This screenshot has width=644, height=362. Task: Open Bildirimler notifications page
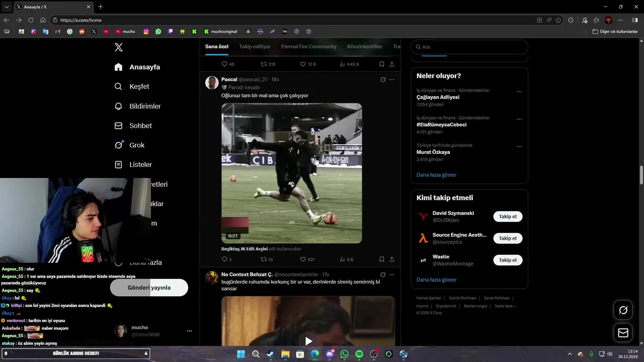pyautogui.click(x=137, y=106)
